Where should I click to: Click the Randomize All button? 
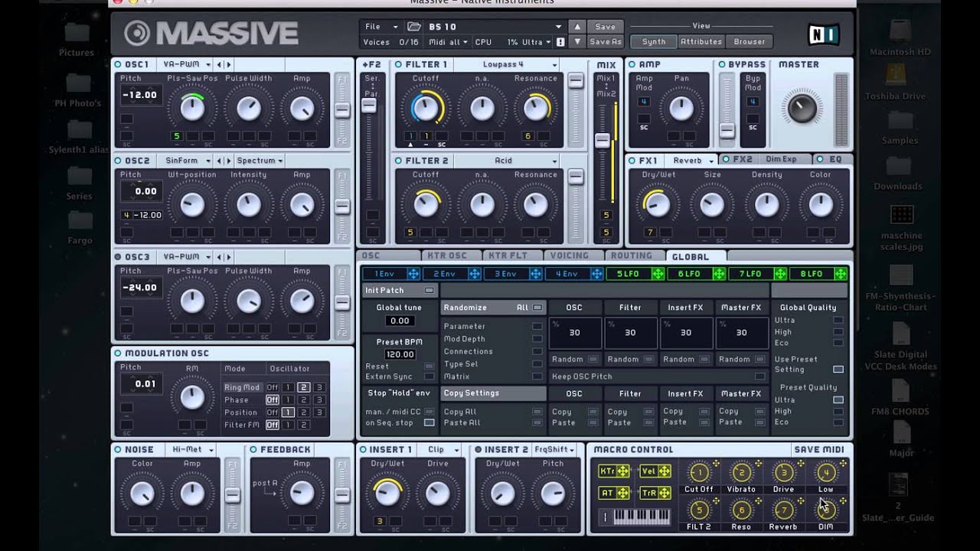pos(537,307)
